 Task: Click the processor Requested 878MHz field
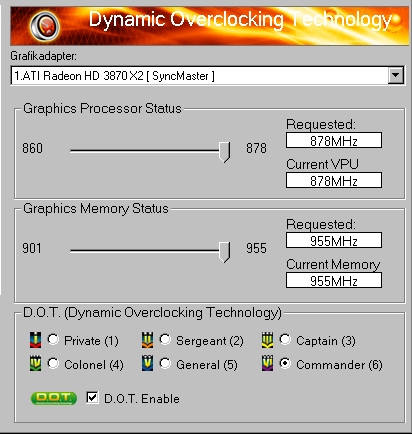[334, 140]
